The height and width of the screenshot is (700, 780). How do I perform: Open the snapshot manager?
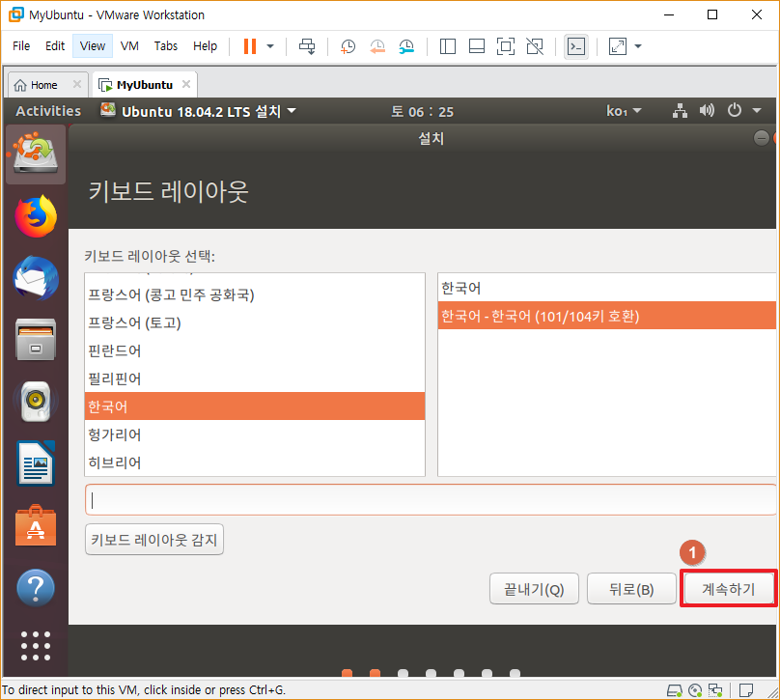click(x=406, y=46)
